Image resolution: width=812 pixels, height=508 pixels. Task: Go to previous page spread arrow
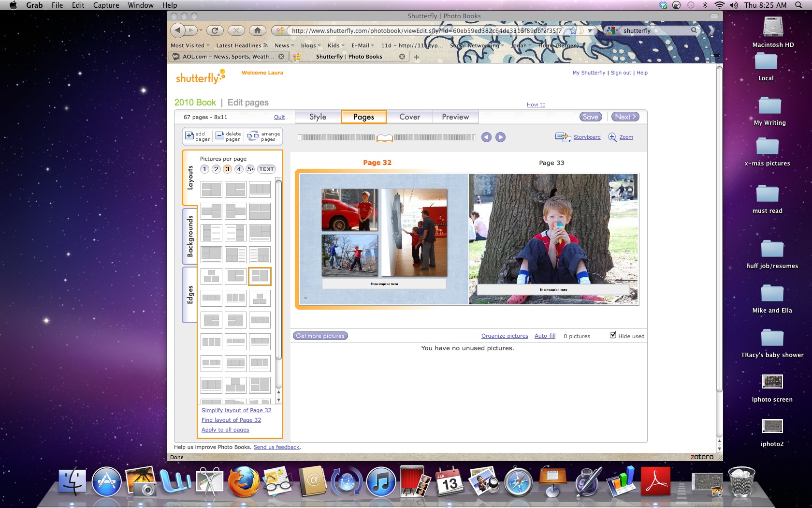pyautogui.click(x=486, y=137)
